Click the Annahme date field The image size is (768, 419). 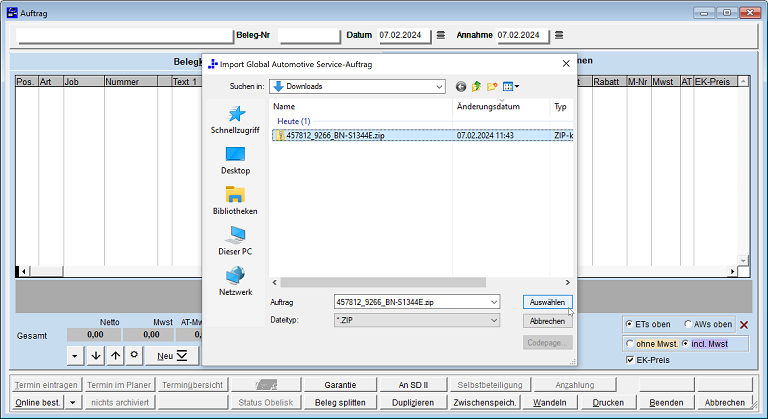tap(523, 35)
